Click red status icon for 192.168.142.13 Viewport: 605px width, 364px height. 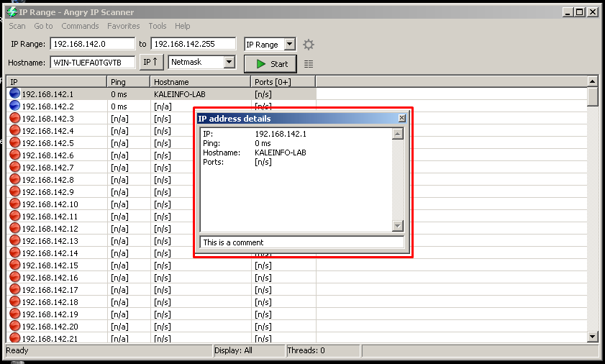click(14, 240)
